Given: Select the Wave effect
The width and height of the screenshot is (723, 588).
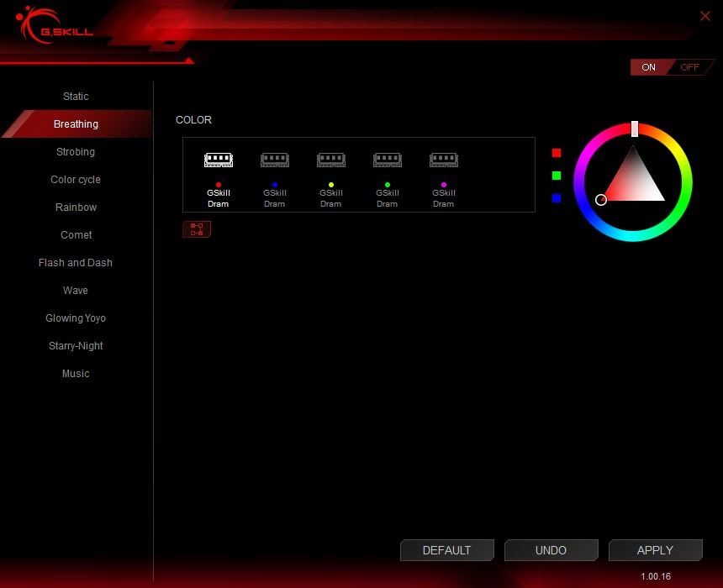Looking at the screenshot, I should pos(76,290).
